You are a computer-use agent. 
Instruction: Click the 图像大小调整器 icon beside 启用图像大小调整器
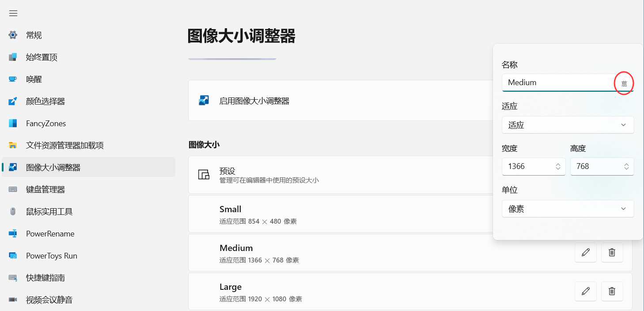[x=203, y=100]
